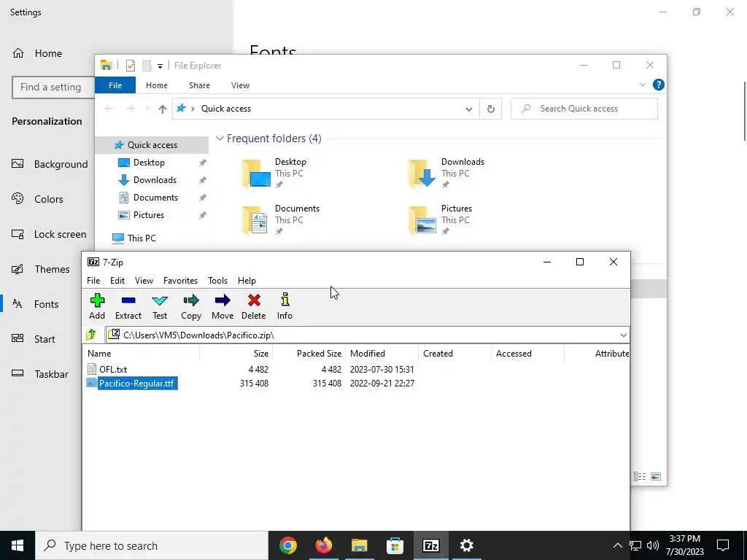Expand the 7-Zip address path dropdown
This screenshot has height=560, width=747.
pos(623,335)
